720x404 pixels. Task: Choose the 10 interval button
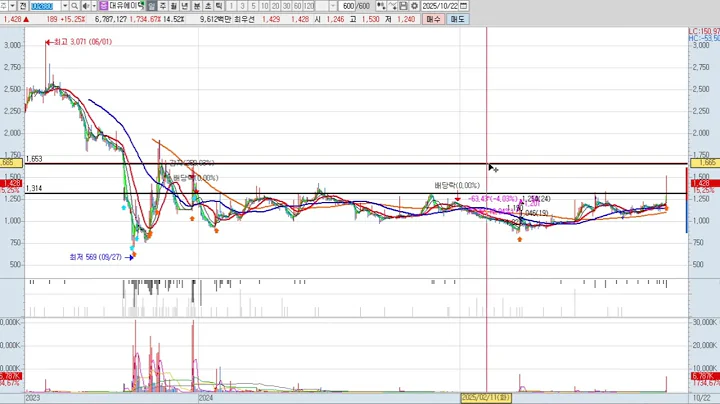[x=264, y=6]
